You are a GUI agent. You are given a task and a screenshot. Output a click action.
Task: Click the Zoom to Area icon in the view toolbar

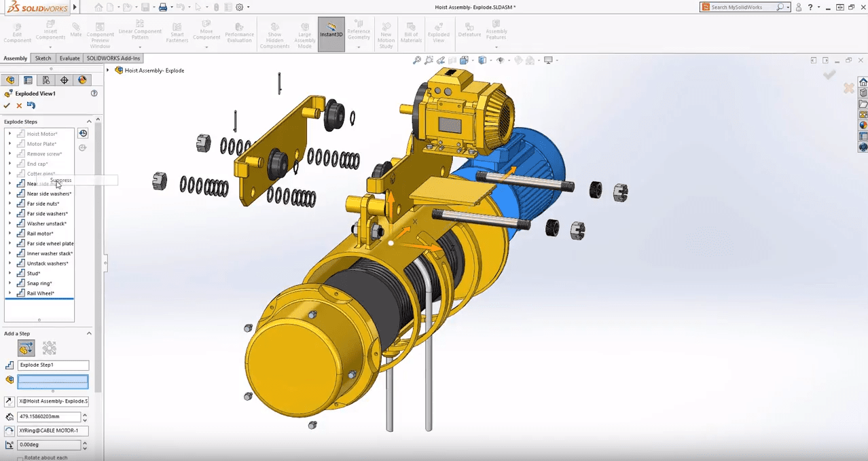429,60
